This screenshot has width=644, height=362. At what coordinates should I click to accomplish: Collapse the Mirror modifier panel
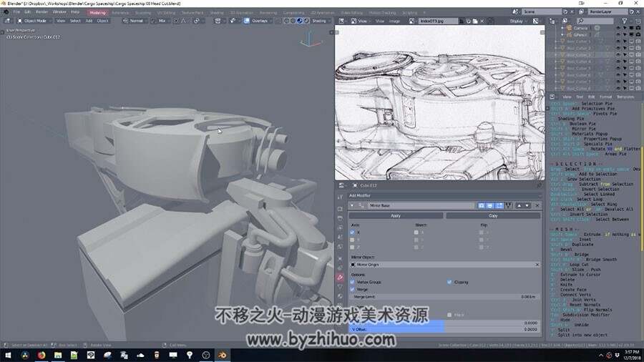pyautogui.click(x=352, y=205)
